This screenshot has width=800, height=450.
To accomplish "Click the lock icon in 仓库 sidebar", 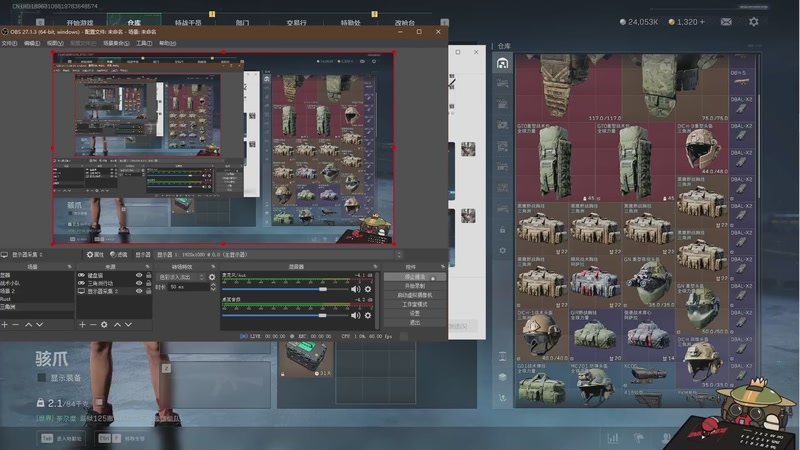I will pyautogui.click(x=503, y=230).
